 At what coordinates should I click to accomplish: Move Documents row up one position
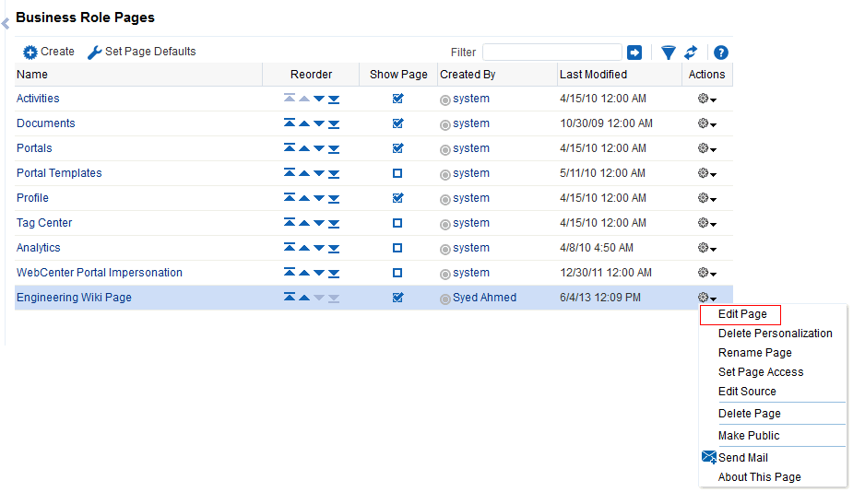pos(304,123)
